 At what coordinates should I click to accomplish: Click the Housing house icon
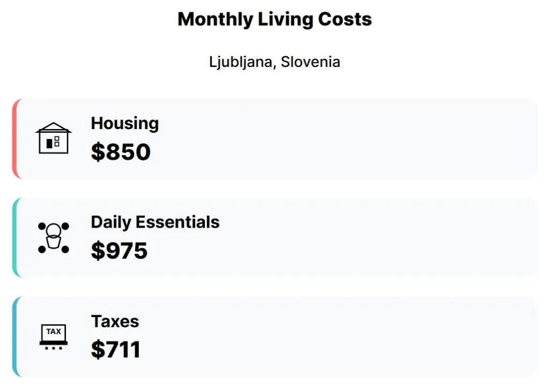tap(54, 138)
